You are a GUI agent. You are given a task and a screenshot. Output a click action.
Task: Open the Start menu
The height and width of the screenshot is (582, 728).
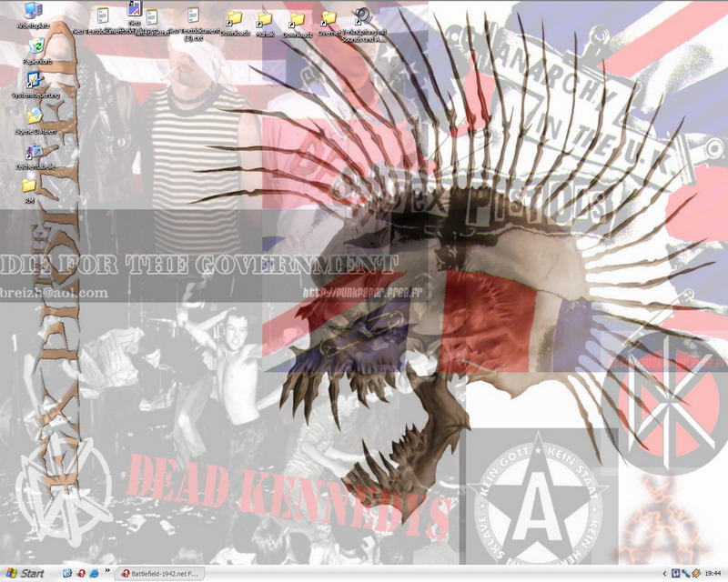point(25,574)
